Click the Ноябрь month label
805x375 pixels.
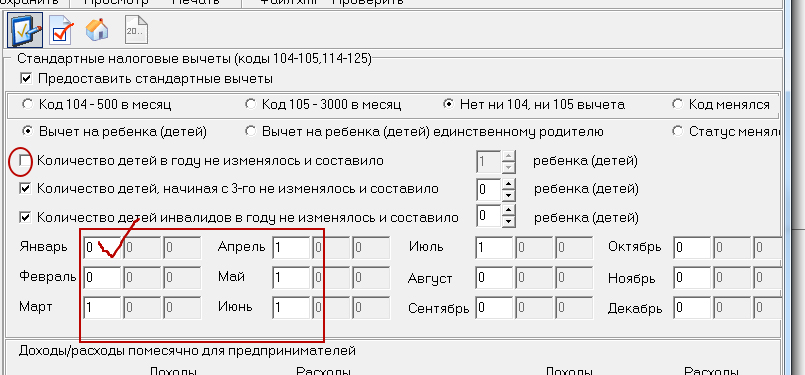631,279
